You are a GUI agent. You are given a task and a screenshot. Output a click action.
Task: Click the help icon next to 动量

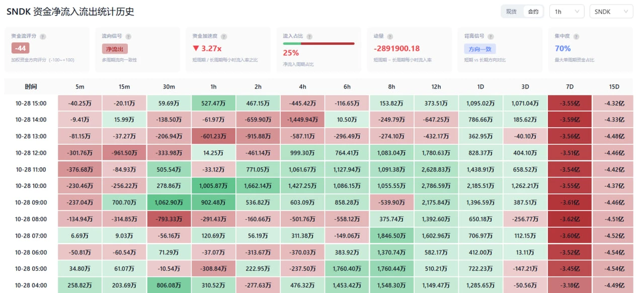pyautogui.click(x=390, y=37)
